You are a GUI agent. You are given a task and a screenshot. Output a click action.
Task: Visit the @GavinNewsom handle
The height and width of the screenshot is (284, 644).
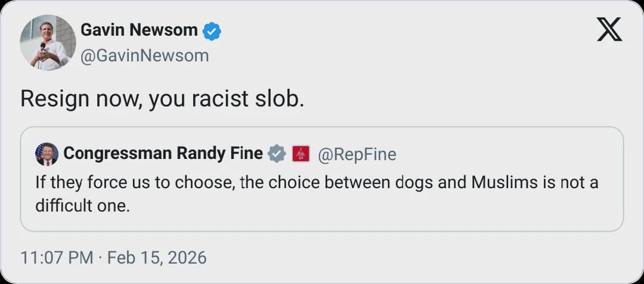click(144, 56)
